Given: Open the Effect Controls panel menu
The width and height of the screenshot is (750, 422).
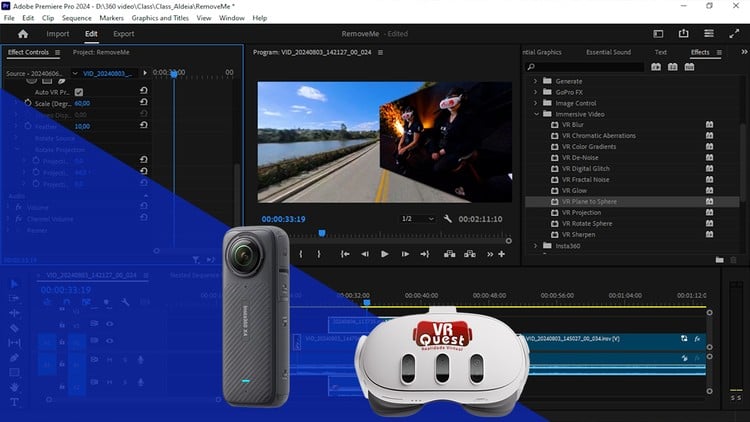Looking at the screenshot, I should pos(57,52).
